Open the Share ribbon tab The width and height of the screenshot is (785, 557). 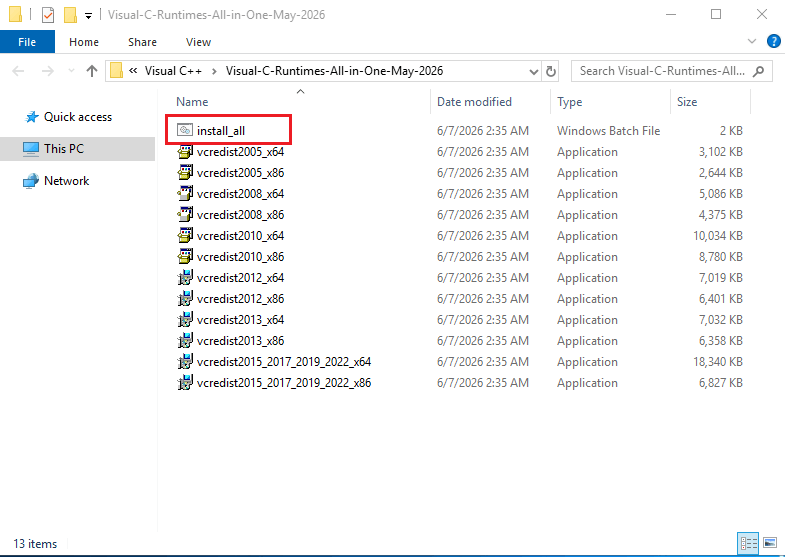[142, 42]
